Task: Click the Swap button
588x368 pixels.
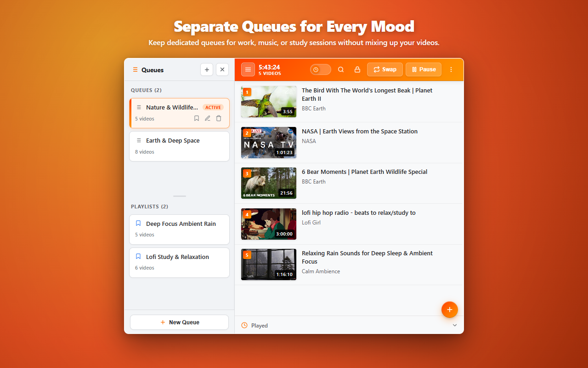Action: [x=385, y=69]
